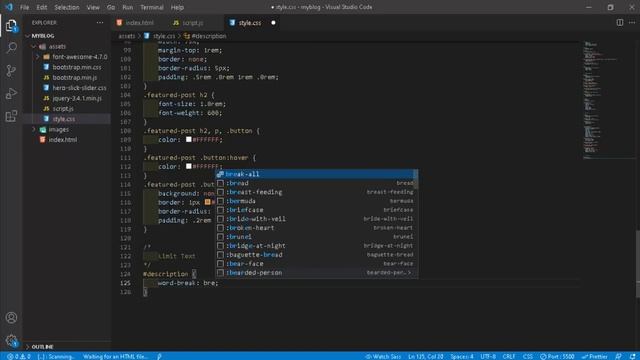Select style.css in the explorer tree
The height and width of the screenshot is (360, 640).
(64, 119)
